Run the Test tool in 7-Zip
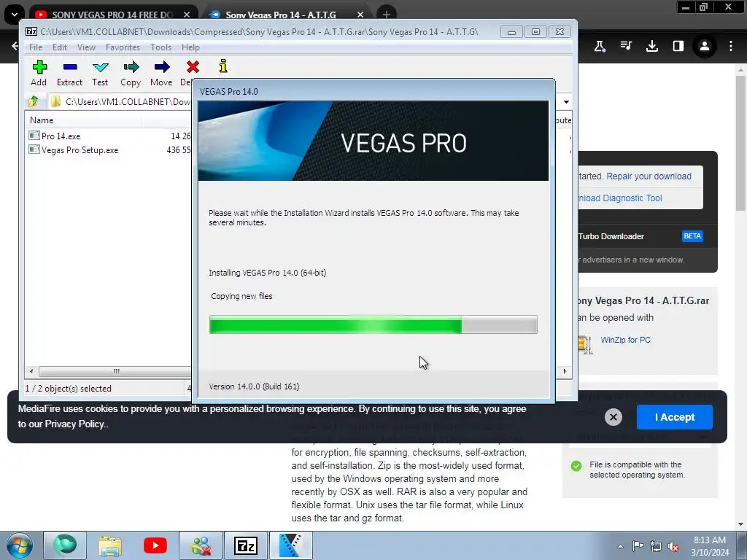This screenshot has height=560, width=747. [100, 67]
